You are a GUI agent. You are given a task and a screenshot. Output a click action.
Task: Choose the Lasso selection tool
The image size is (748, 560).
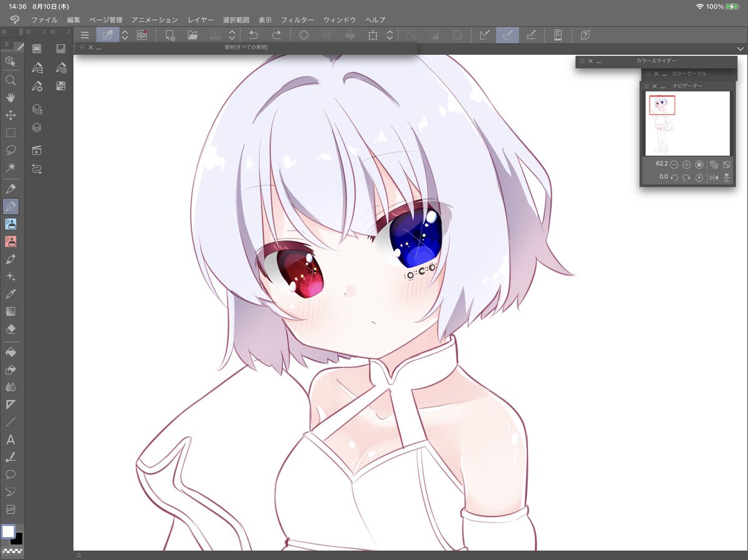click(11, 150)
